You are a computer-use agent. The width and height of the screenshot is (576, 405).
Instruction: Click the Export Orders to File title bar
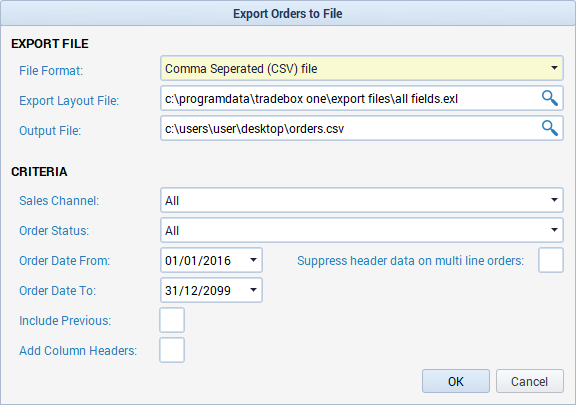pos(288,13)
